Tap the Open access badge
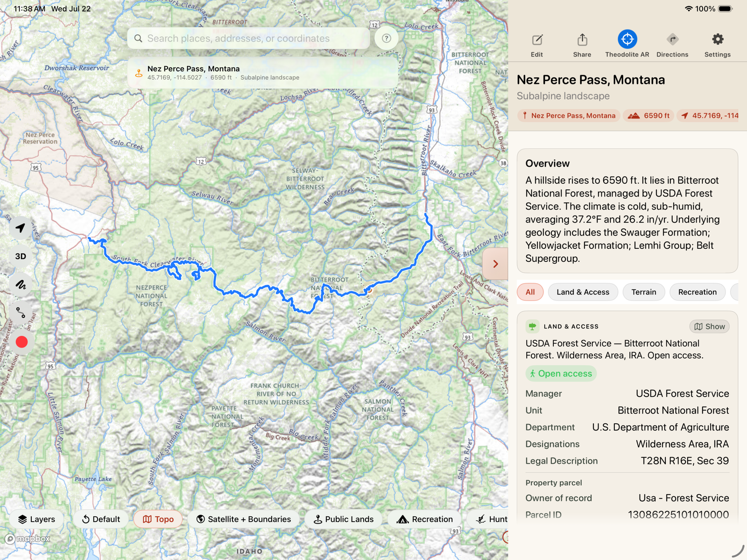Image resolution: width=747 pixels, height=560 pixels. [x=561, y=373]
